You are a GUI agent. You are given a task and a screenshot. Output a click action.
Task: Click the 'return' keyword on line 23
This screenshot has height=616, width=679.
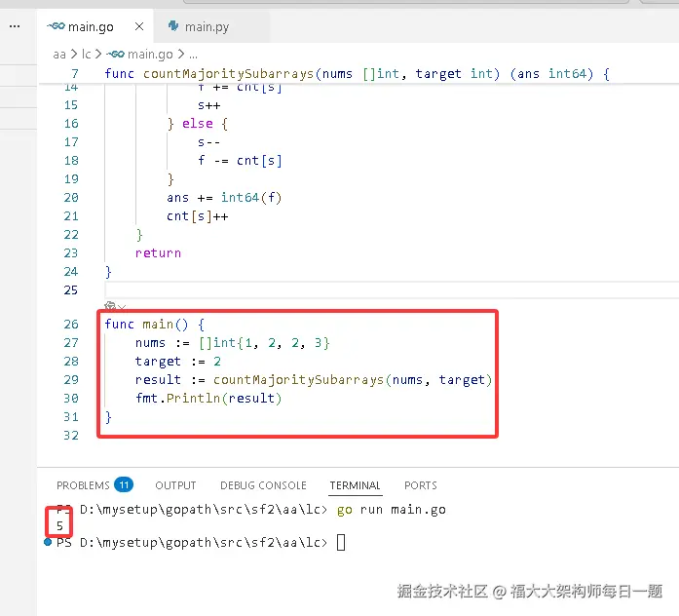coord(158,253)
